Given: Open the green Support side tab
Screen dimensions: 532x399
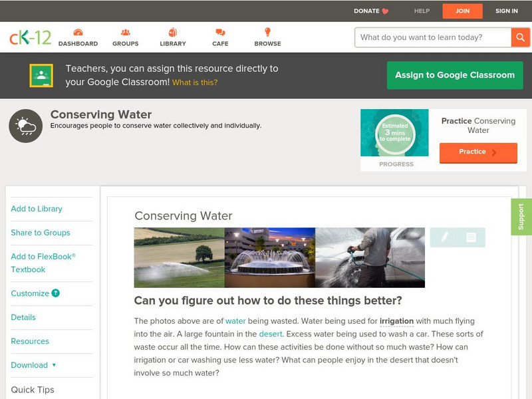Looking at the screenshot, I should coord(521,217).
